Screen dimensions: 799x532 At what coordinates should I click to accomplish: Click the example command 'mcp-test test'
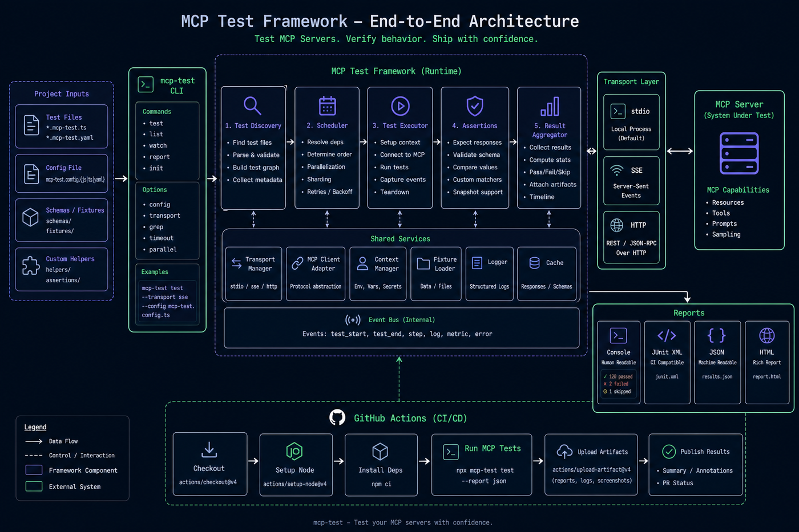tap(162, 288)
